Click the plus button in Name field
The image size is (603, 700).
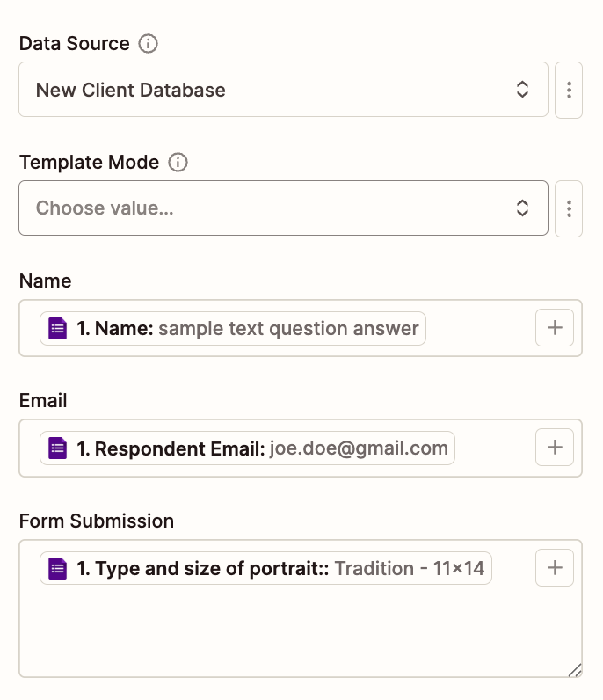click(555, 328)
